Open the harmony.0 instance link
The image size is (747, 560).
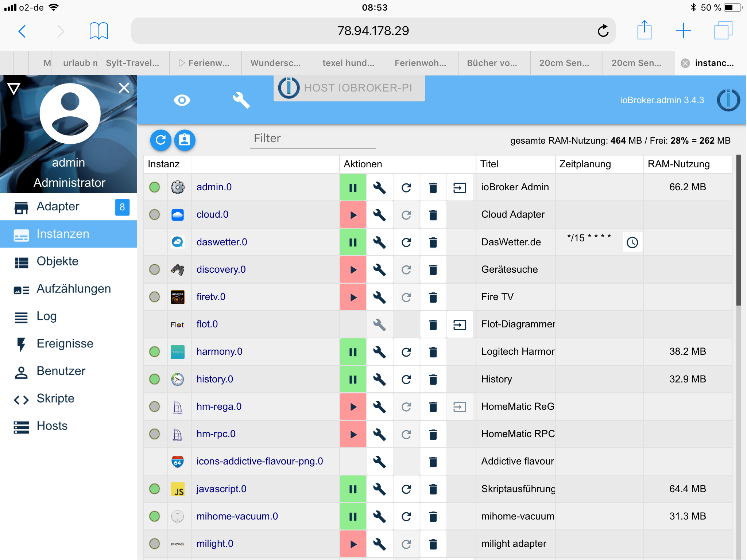[x=219, y=351]
